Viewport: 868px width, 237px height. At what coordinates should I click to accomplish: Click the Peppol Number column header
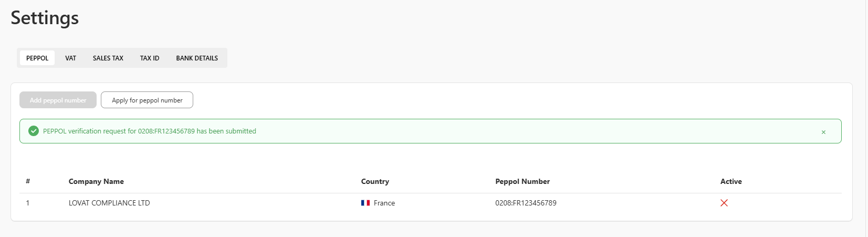(x=522, y=181)
